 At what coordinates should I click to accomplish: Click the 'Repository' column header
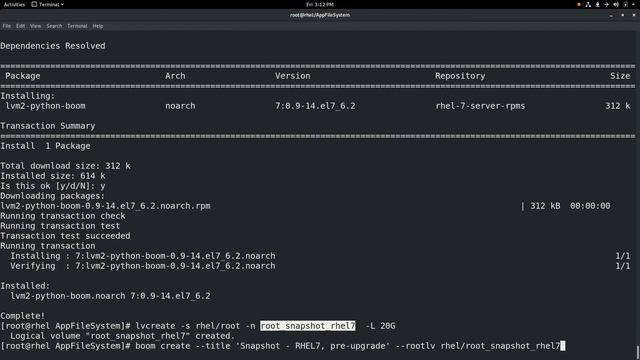[x=460, y=76]
